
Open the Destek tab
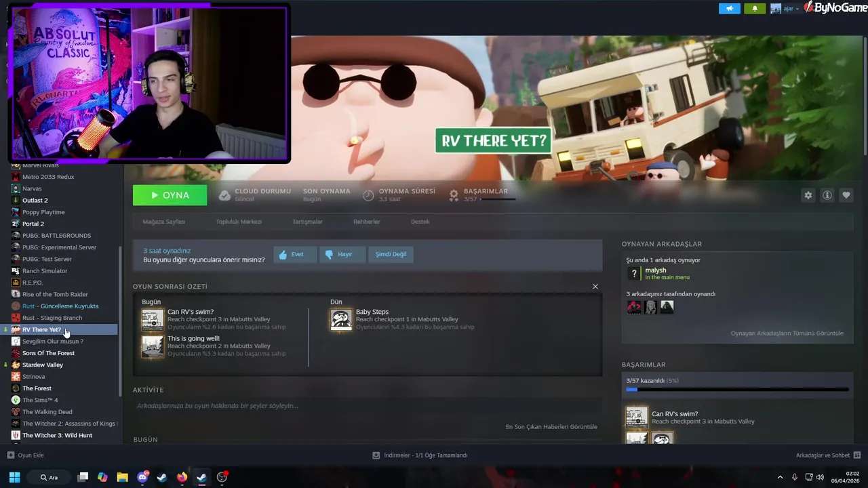(x=420, y=222)
